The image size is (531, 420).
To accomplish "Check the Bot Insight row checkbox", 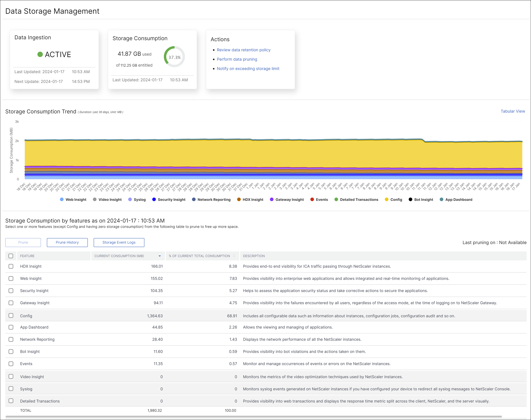I will pos(11,351).
